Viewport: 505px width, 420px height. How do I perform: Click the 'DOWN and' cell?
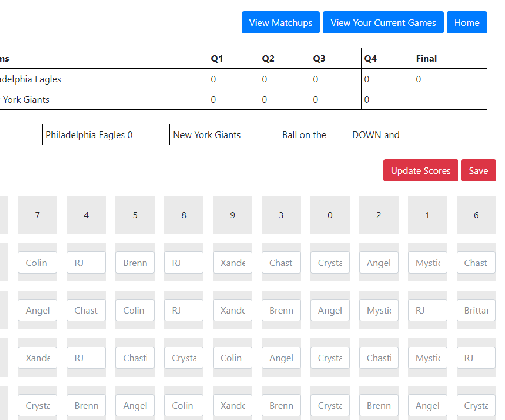[x=386, y=135]
